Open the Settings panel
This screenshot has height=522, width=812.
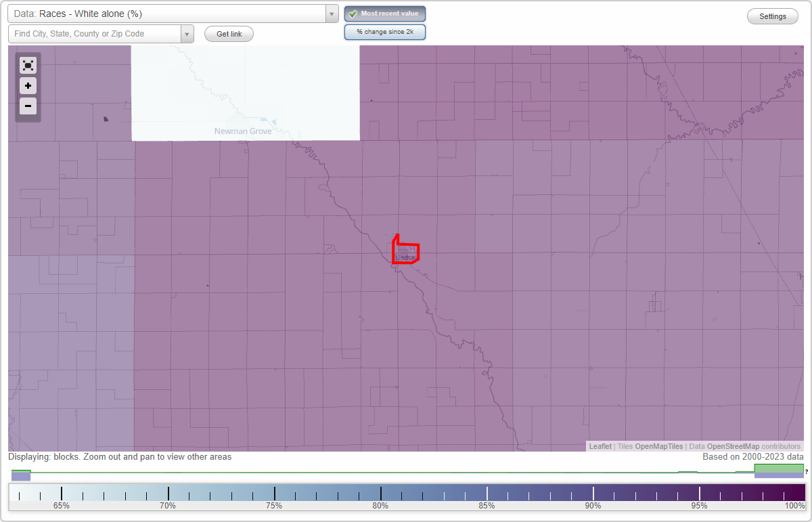pyautogui.click(x=772, y=16)
